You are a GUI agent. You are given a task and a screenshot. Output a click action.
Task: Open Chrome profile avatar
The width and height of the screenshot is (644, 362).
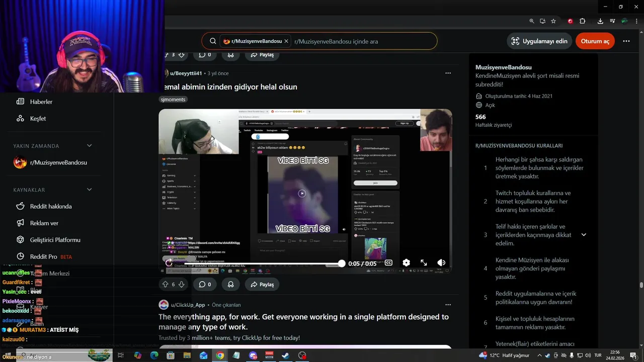624,21
